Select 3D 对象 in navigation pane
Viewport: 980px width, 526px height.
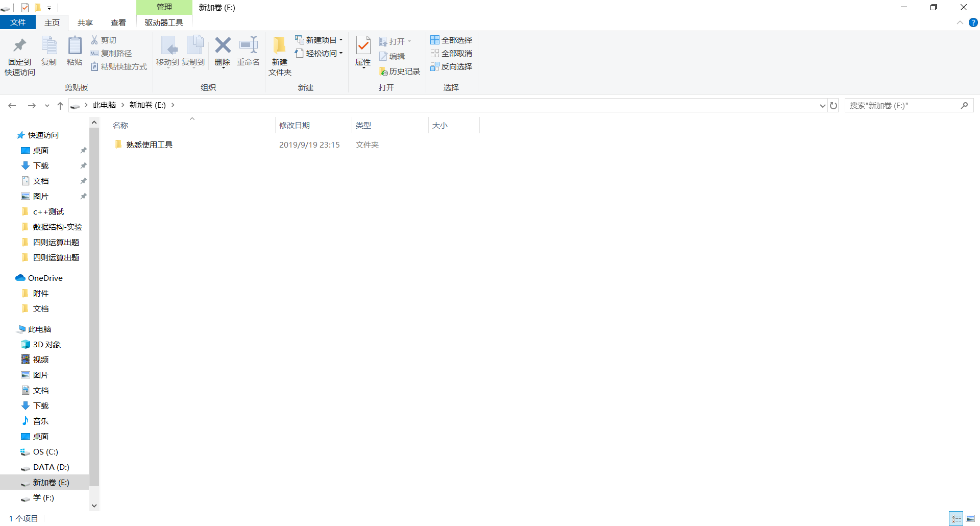click(x=47, y=345)
